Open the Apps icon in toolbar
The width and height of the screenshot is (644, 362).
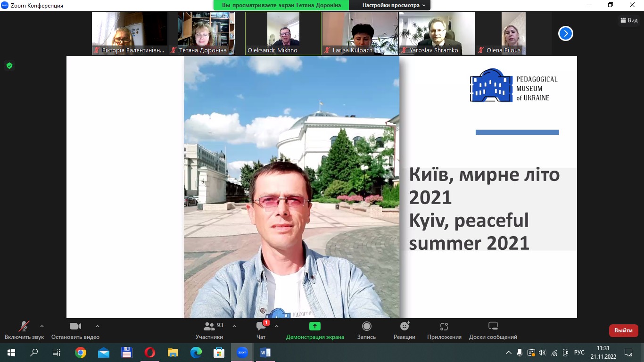point(444,327)
